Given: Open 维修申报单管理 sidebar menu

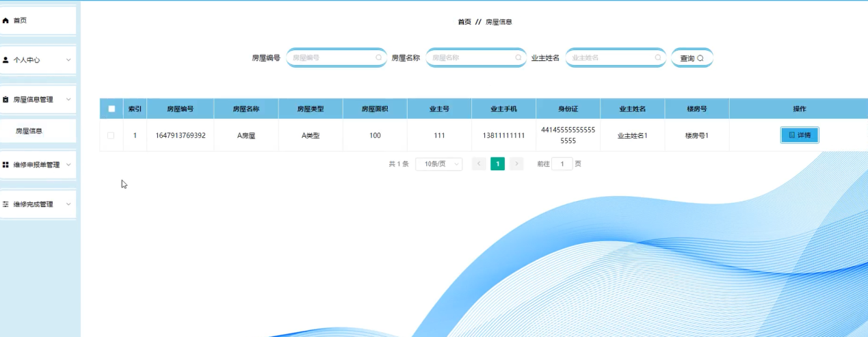Looking at the screenshot, I should pyautogui.click(x=38, y=165).
